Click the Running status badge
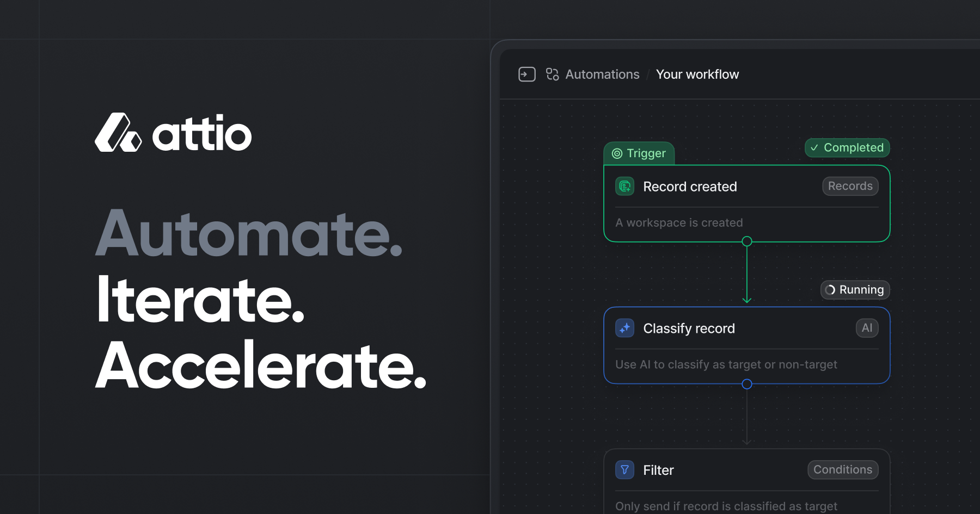980x514 pixels. click(855, 290)
